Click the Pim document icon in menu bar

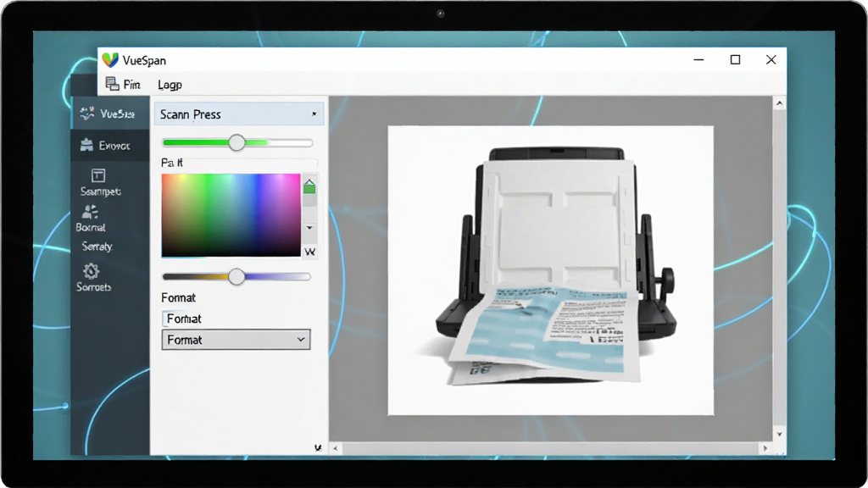pyautogui.click(x=113, y=84)
